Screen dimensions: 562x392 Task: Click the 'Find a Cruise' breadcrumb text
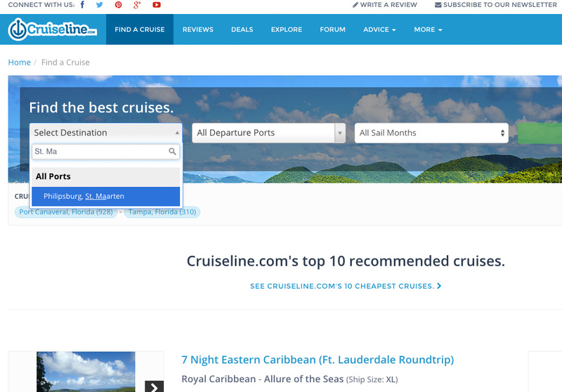tap(65, 63)
